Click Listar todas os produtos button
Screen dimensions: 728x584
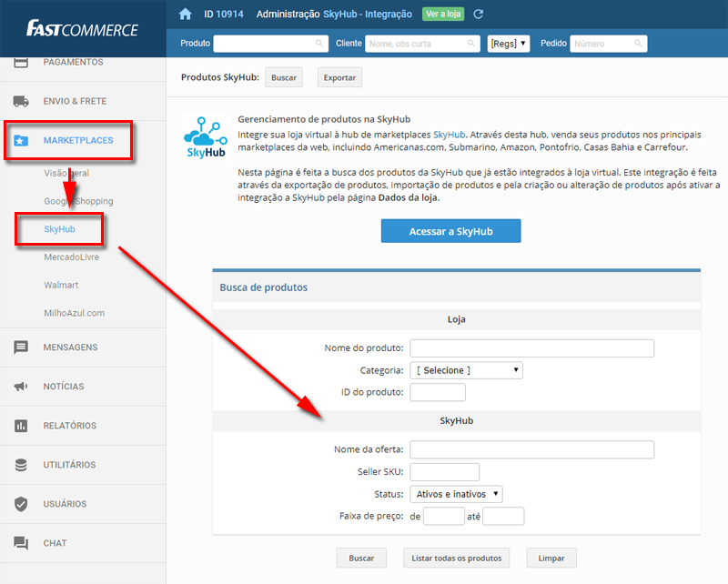pyautogui.click(x=457, y=558)
